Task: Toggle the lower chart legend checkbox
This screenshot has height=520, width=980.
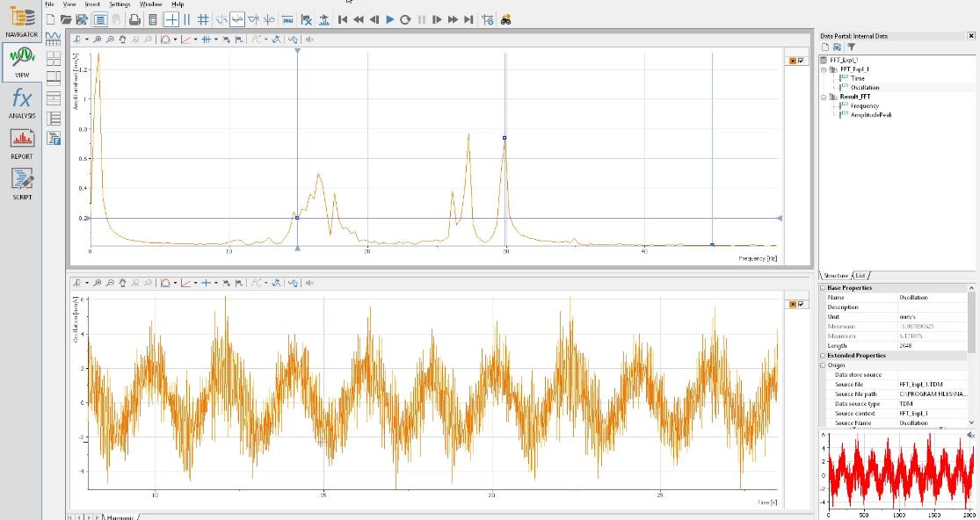Action: coord(802,304)
